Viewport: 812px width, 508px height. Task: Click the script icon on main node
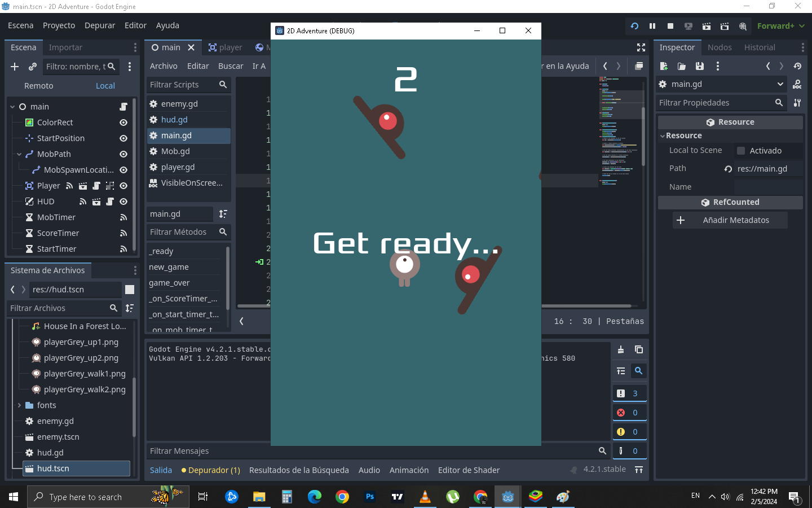click(x=123, y=107)
